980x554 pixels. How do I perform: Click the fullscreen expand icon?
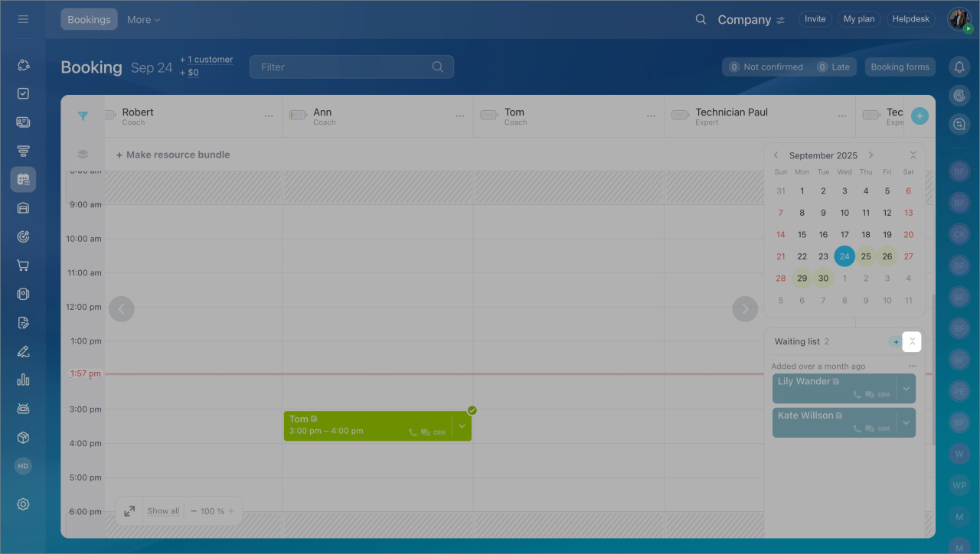click(x=129, y=511)
